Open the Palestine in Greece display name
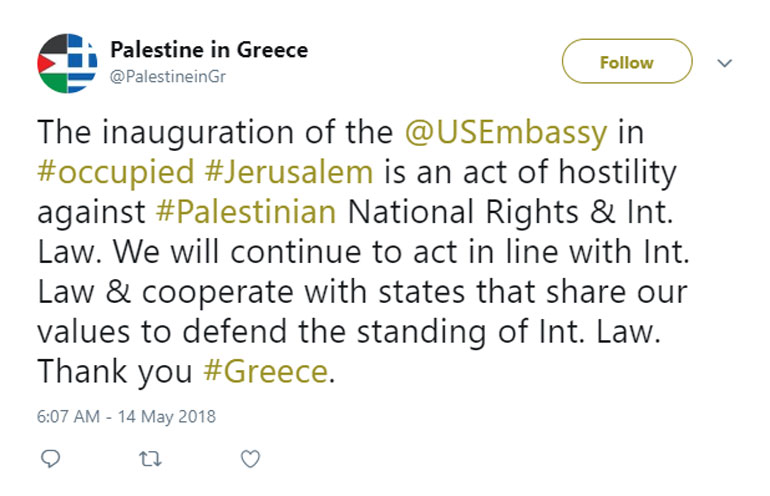Screen dimensions: 770x496 click(x=208, y=49)
